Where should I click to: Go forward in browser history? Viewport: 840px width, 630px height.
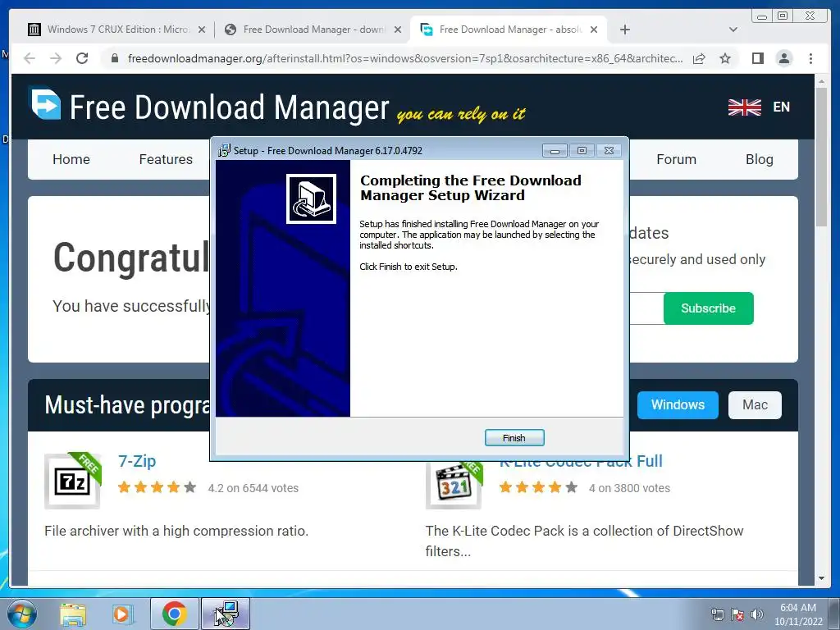click(x=56, y=58)
